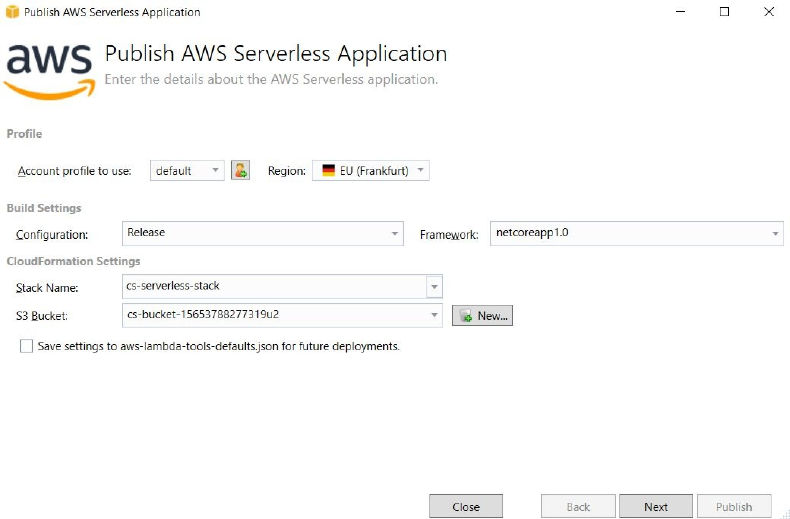The image size is (790, 519).
Task: Click the New... bucket button
Action: [x=482, y=316]
